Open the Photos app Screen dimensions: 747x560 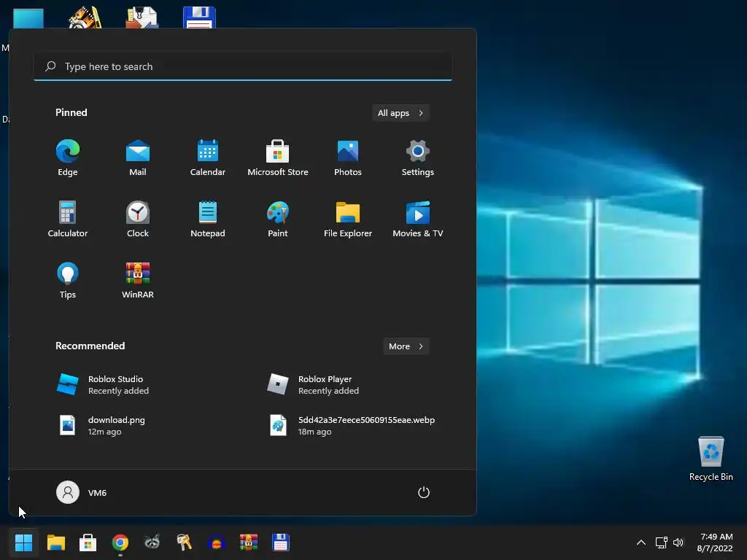point(348,158)
